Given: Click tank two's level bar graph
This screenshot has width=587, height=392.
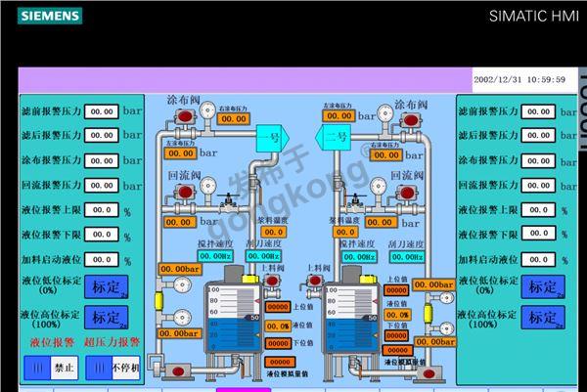Looking at the screenshot, I should pyautogui.click(x=351, y=319).
